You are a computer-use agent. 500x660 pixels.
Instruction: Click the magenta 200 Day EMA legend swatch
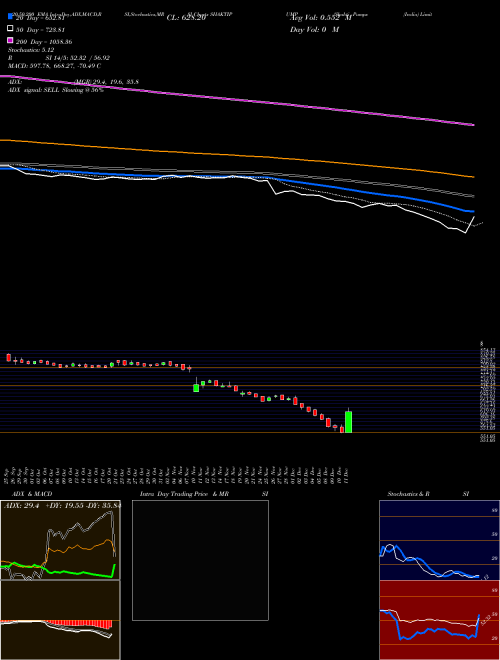point(10,40)
